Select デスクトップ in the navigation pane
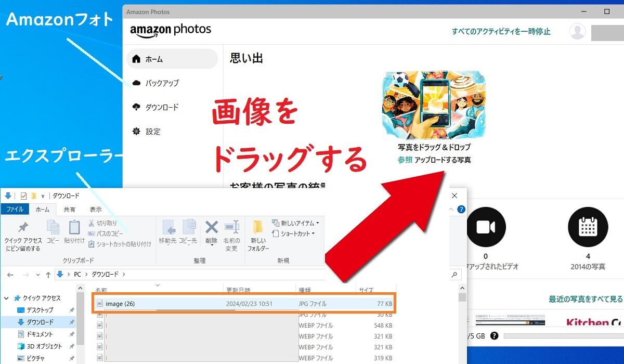The width and height of the screenshot is (624, 364). tap(40, 310)
